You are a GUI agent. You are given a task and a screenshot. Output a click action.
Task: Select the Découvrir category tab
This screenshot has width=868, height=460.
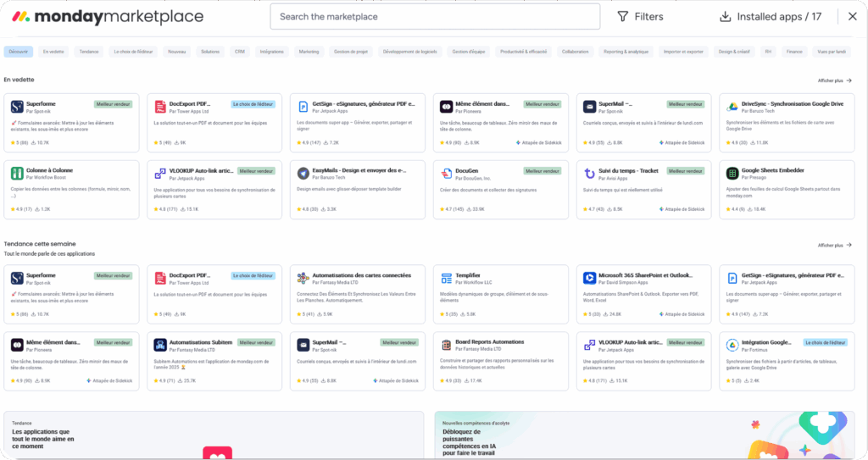pyautogui.click(x=19, y=52)
